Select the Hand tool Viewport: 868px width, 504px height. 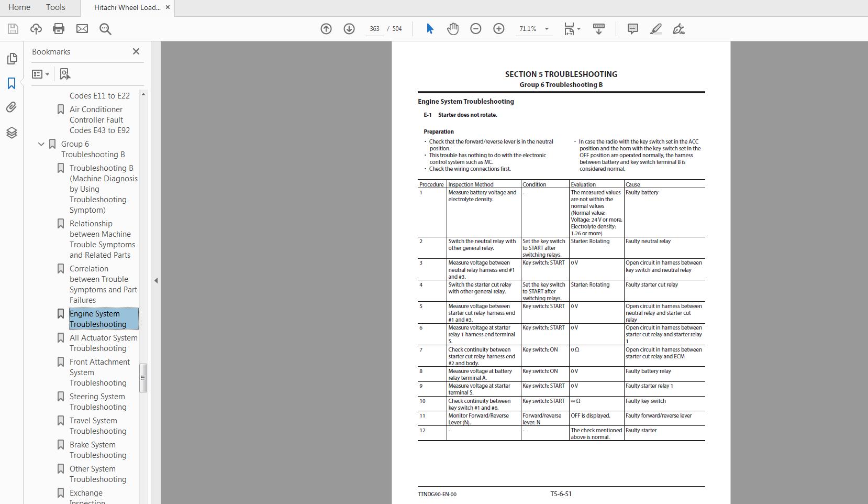click(452, 29)
